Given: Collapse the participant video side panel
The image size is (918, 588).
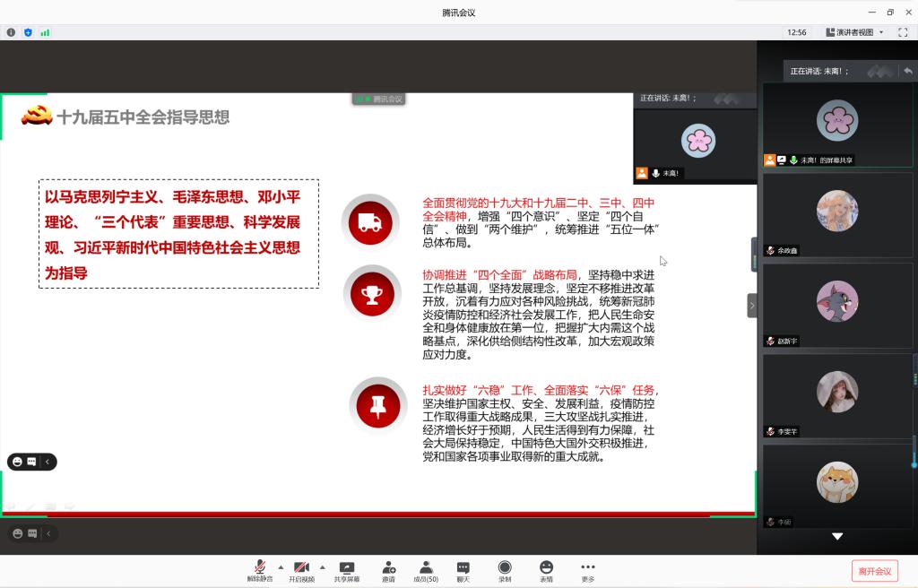Looking at the screenshot, I should tap(752, 306).
